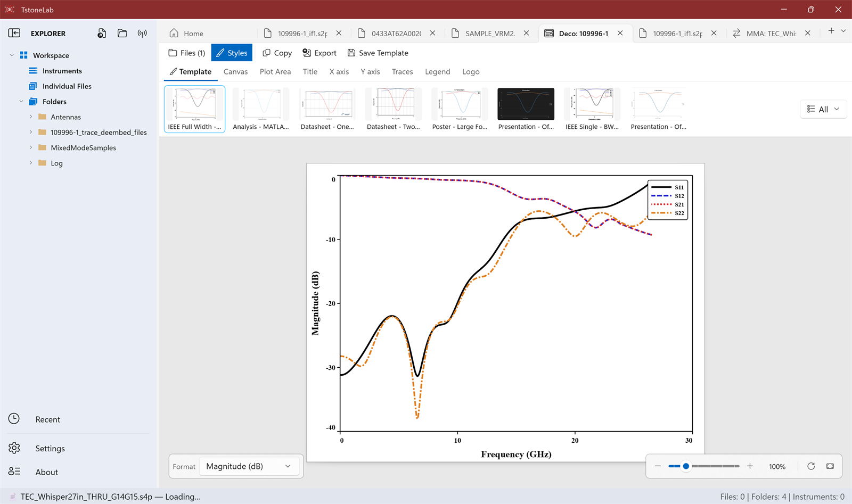Image resolution: width=852 pixels, height=504 pixels.
Task: Open the Traces sub-tab
Action: point(402,71)
